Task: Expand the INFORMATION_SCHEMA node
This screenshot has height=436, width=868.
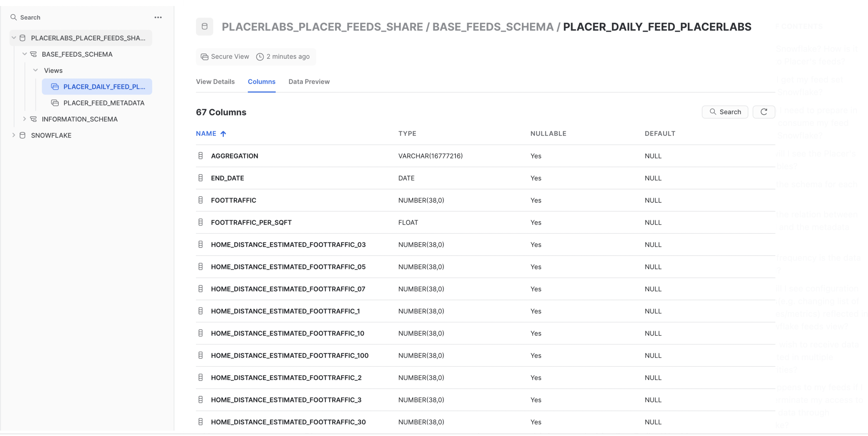Action: (x=25, y=119)
